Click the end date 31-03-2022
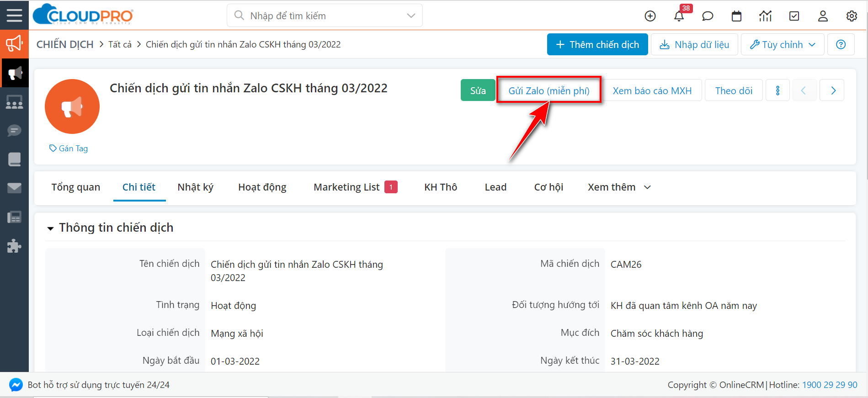Screen dimensions: 868x398 pos(635,361)
